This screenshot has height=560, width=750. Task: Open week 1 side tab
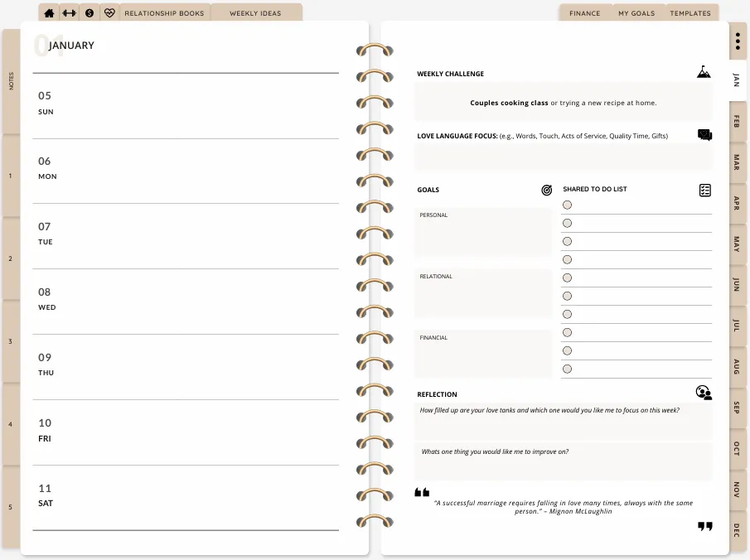pos(11,176)
